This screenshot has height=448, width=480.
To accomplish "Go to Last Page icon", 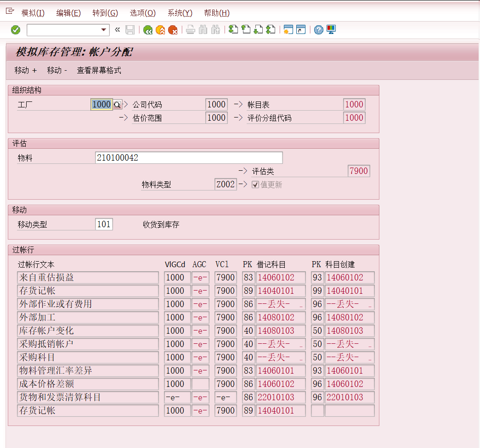I will coord(271,30).
